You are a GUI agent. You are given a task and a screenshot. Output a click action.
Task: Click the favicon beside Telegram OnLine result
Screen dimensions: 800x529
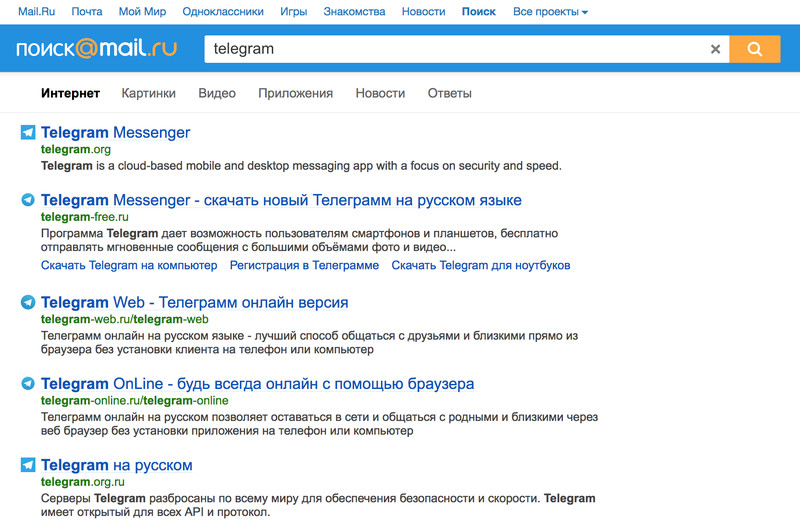[x=28, y=383]
